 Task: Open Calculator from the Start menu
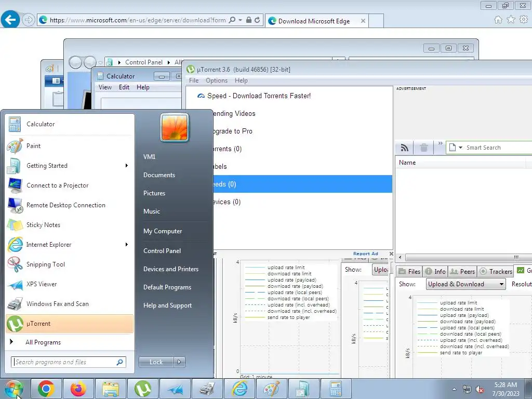pos(70,124)
